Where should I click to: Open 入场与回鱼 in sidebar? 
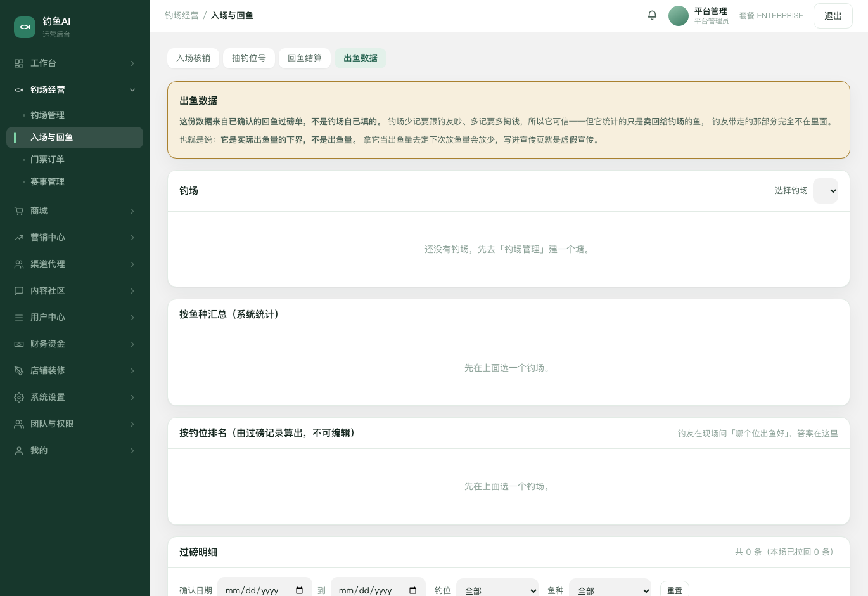(x=75, y=138)
